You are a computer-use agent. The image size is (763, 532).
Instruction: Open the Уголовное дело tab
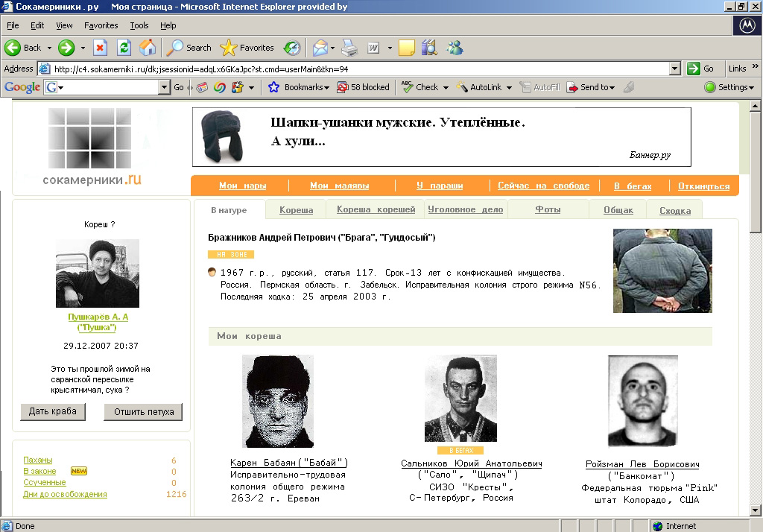[x=466, y=210]
